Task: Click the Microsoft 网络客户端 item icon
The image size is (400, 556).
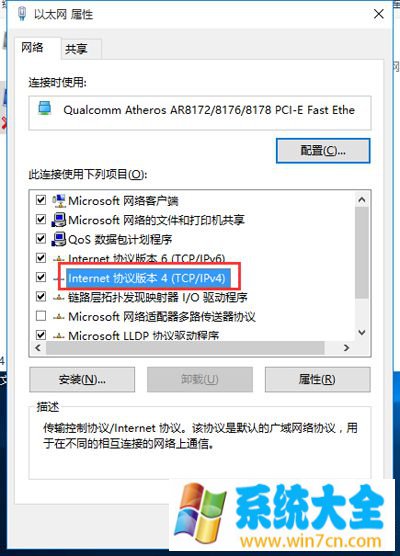Action: 59,201
